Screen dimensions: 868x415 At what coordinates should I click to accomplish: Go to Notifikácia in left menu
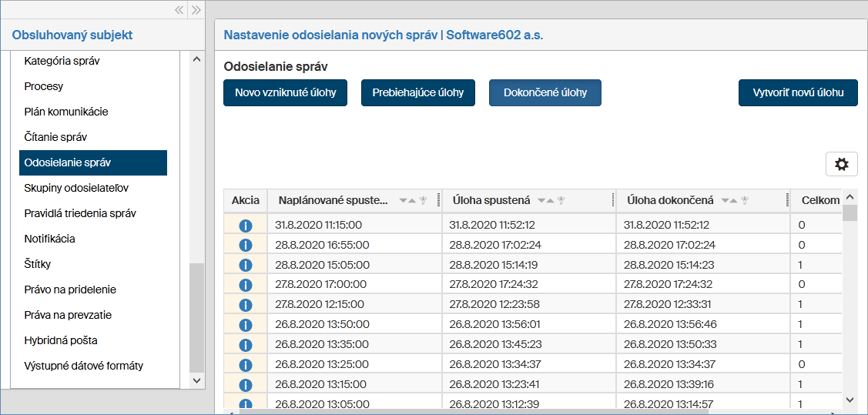[x=49, y=239]
